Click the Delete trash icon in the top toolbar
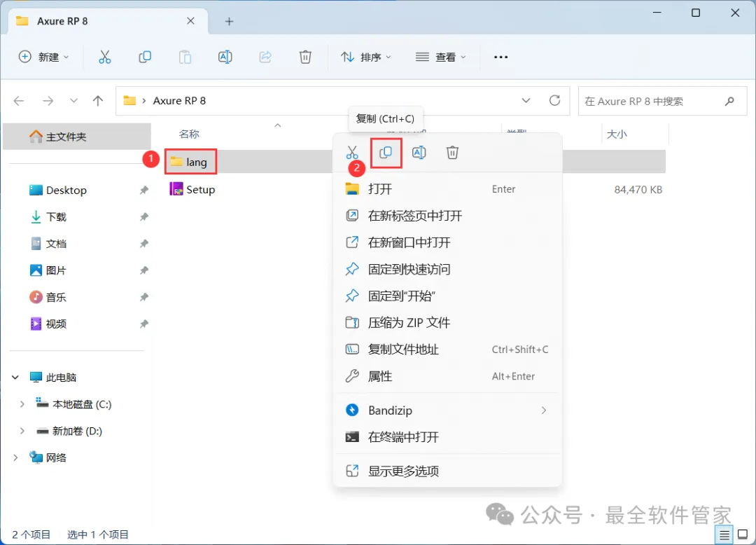 coord(305,57)
